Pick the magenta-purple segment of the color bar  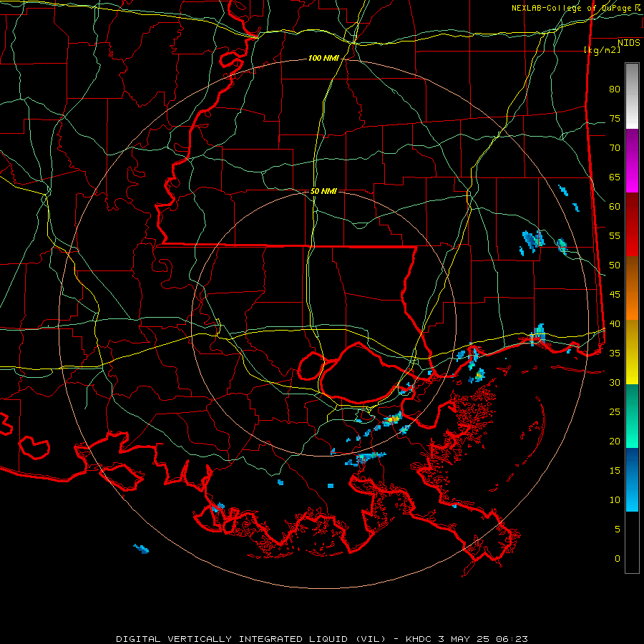point(632,160)
